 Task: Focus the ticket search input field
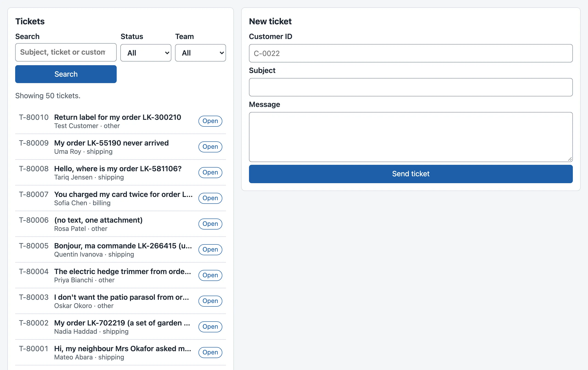66,52
